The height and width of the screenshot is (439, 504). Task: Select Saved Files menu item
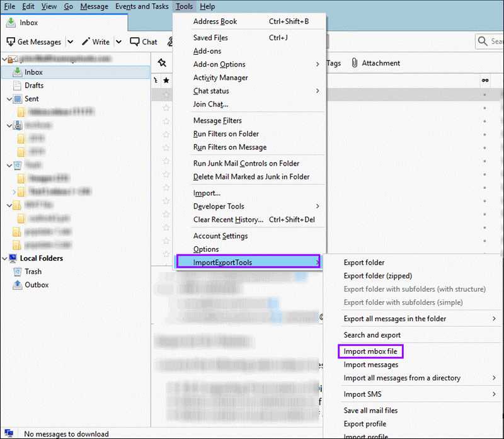(x=251, y=38)
